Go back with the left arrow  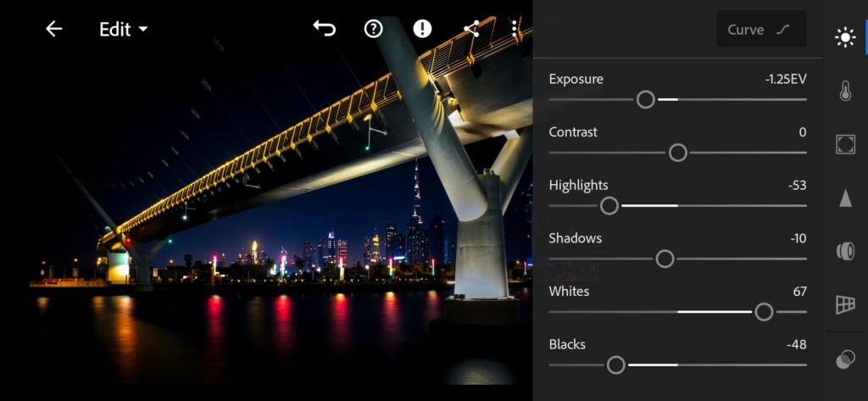(x=53, y=29)
